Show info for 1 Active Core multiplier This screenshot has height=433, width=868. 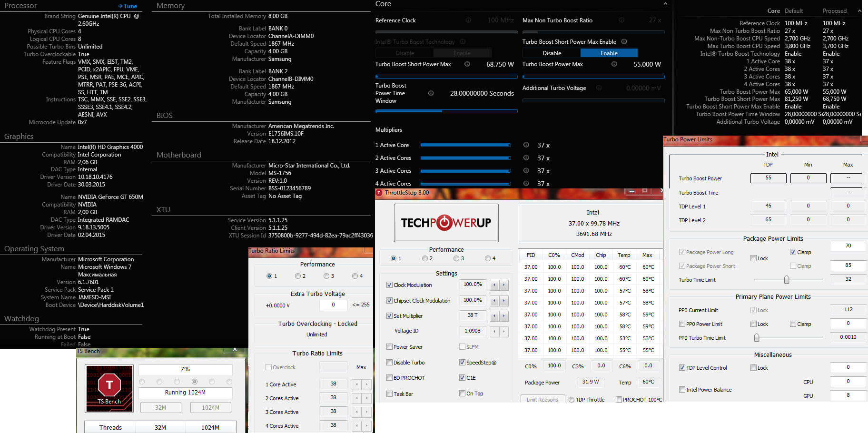pyautogui.click(x=526, y=145)
